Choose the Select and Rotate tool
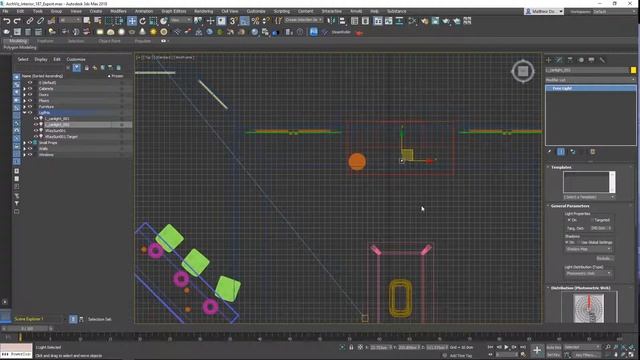This screenshot has width=640, height=360. tap(142, 21)
